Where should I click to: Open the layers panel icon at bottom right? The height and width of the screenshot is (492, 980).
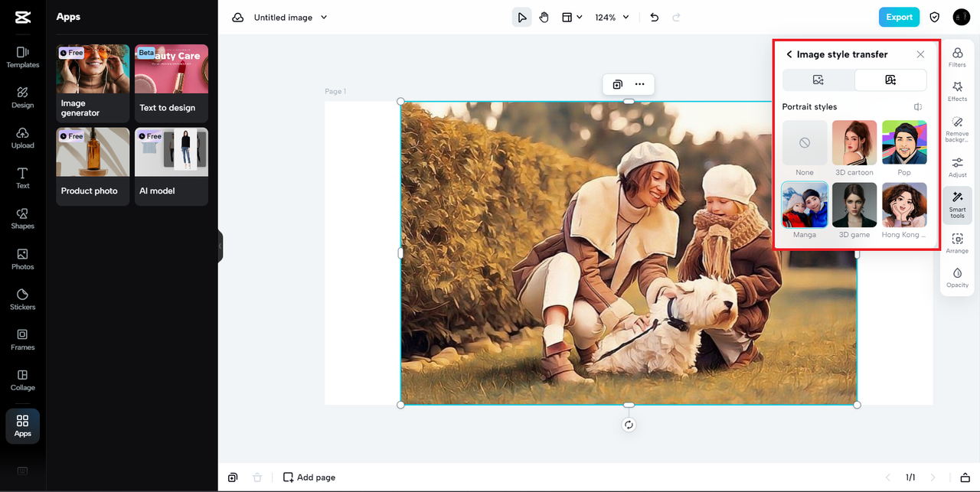(965, 477)
